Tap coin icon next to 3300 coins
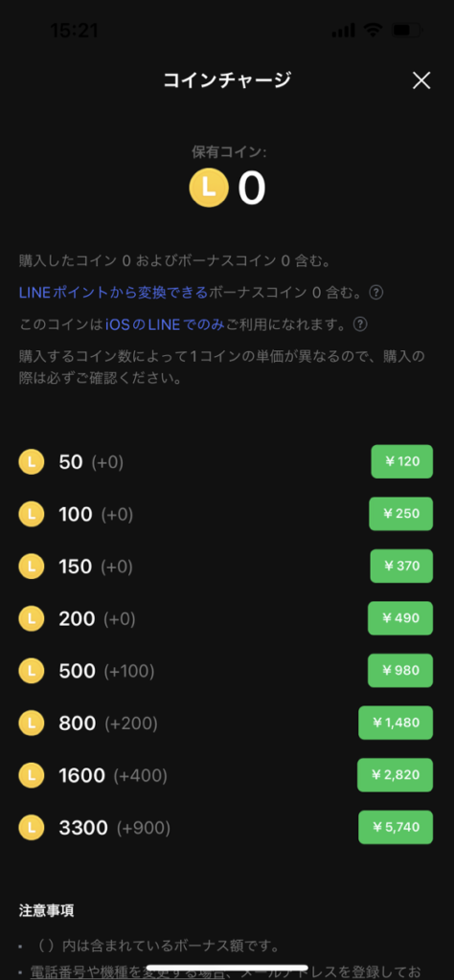The width and height of the screenshot is (454, 980). tap(32, 828)
